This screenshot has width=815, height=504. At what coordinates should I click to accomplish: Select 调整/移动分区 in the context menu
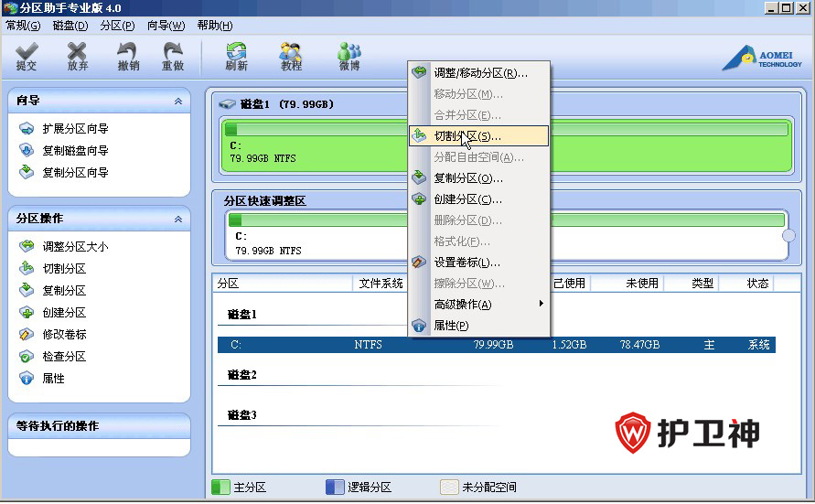(x=477, y=72)
